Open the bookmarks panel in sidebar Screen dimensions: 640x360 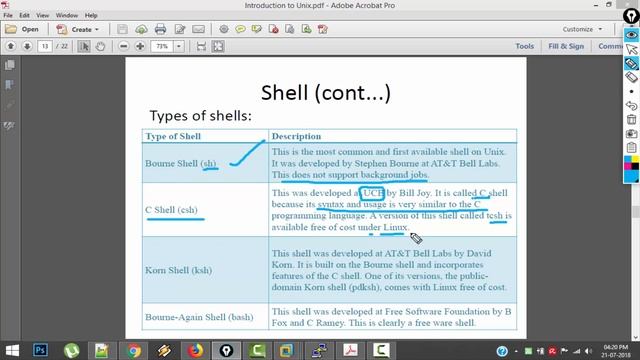(x=10, y=85)
